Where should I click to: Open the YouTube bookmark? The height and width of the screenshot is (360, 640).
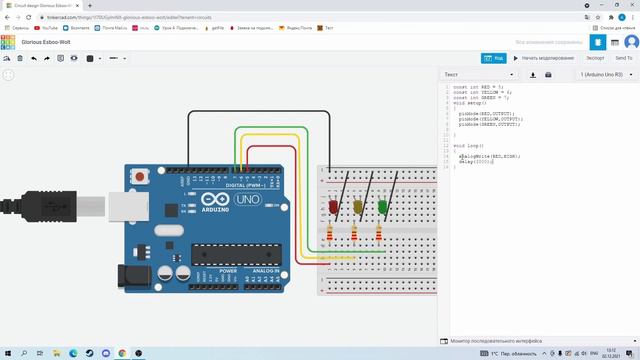[x=46, y=28]
